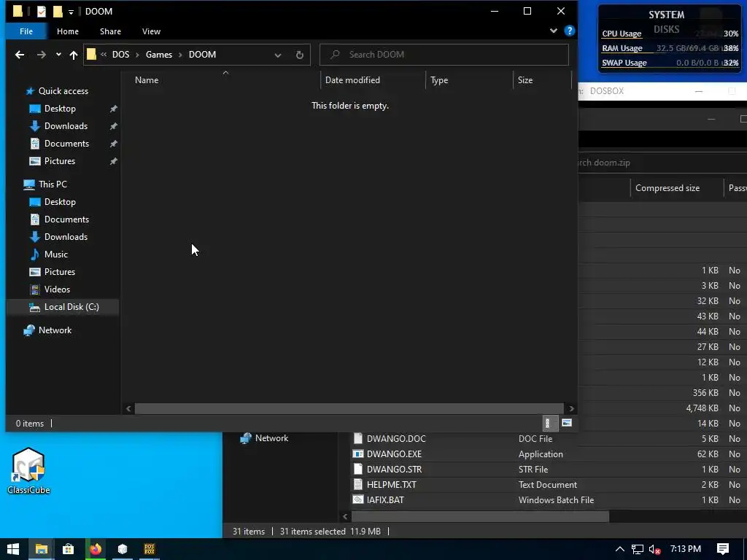The image size is (747, 560).
Task: Open the muted volume tray icon
Action: click(x=654, y=550)
